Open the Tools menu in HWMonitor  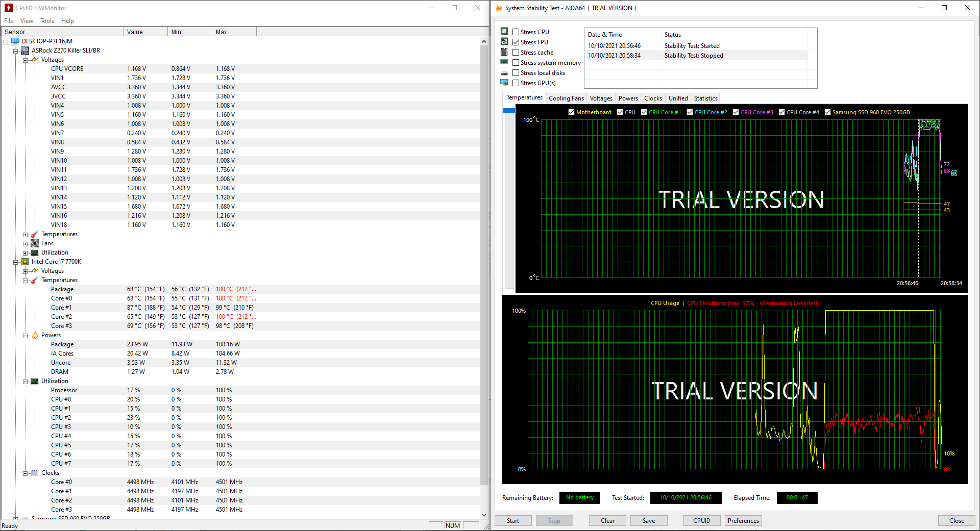(x=47, y=21)
